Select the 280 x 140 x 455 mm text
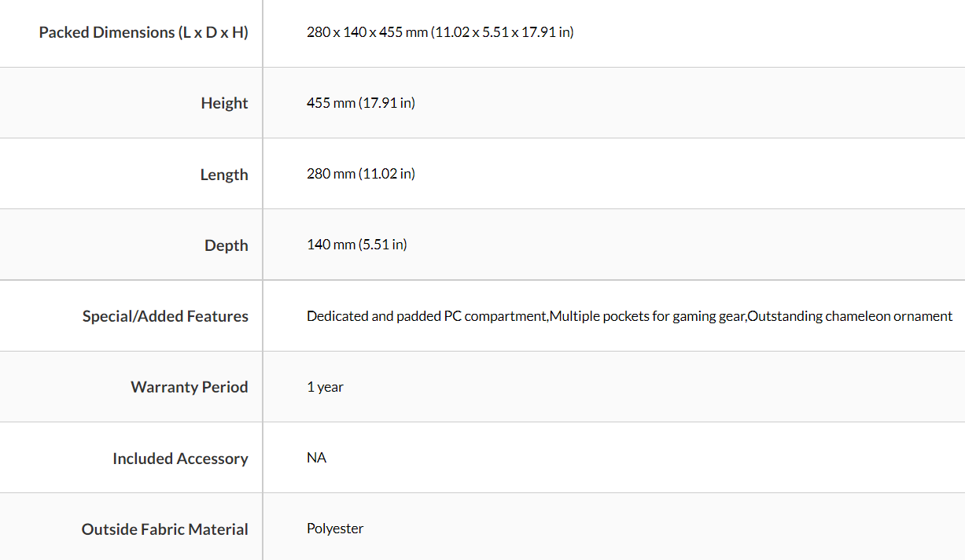This screenshot has width=965, height=560. click(366, 32)
